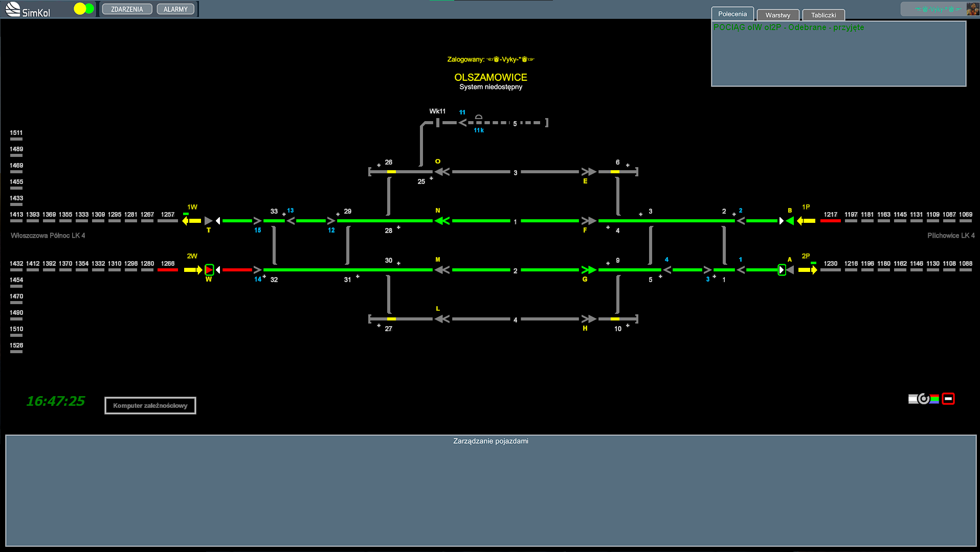This screenshot has width=980, height=552.
Task: Click the 1W yellow line direction arrow
Action: [192, 221]
